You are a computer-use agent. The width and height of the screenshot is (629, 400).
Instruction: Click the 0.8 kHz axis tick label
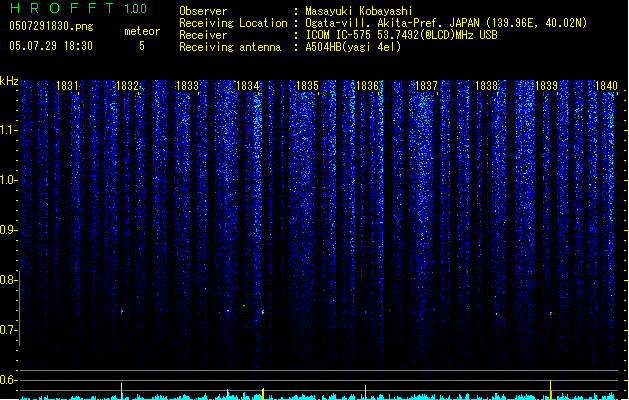point(8,280)
